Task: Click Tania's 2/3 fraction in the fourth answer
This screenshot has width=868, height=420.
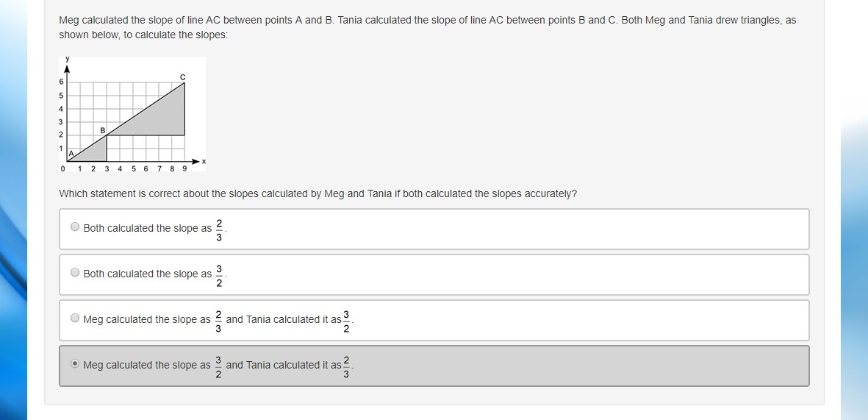Action: pos(346,366)
